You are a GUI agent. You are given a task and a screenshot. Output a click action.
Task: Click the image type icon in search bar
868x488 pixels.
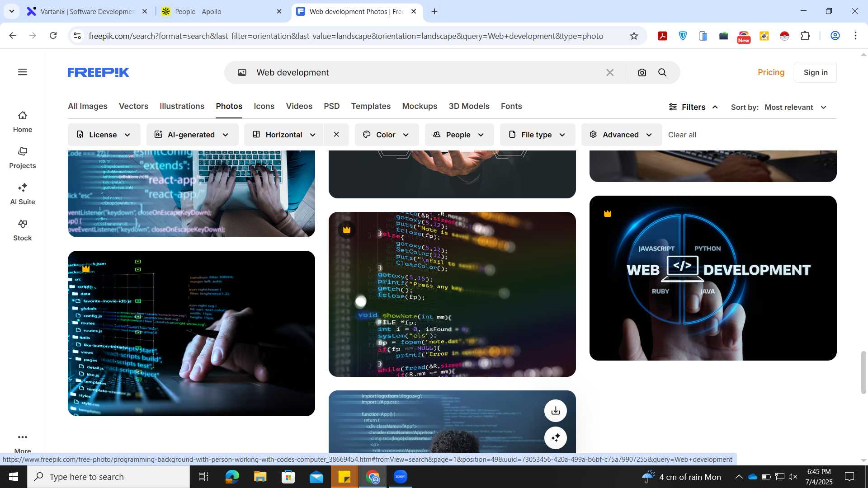pyautogui.click(x=242, y=72)
